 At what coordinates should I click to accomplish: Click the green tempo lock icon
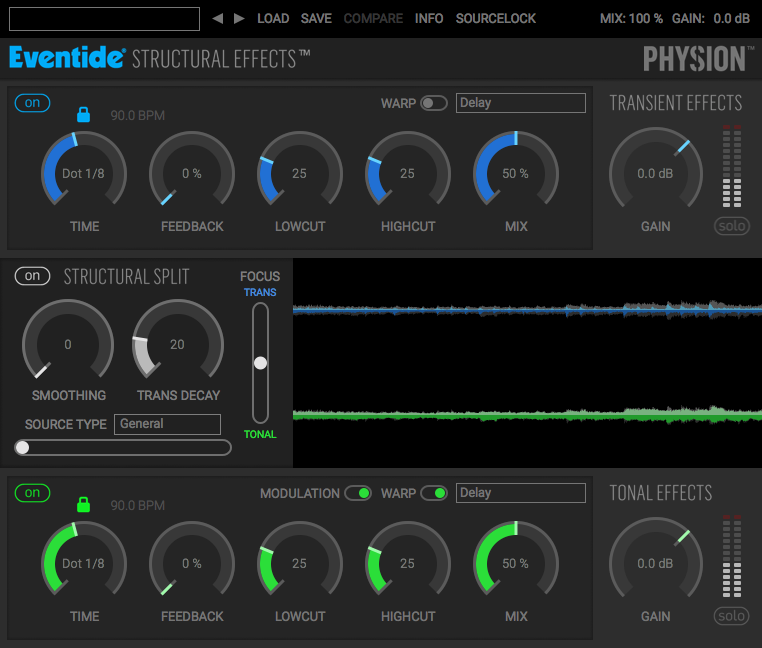[x=84, y=504]
